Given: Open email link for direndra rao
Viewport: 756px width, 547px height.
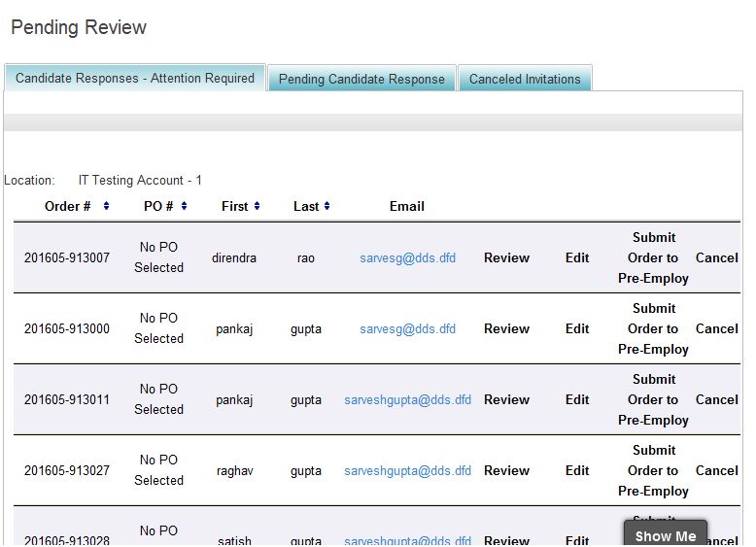Looking at the screenshot, I should tap(407, 257).
